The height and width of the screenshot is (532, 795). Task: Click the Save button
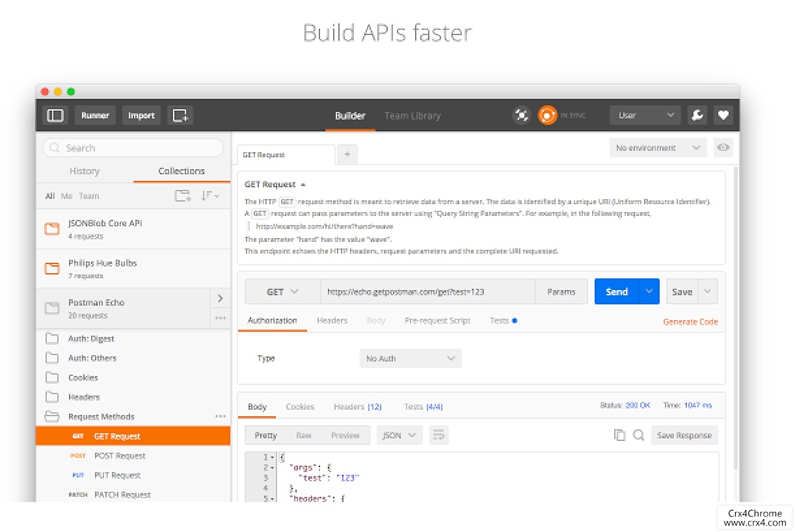coord(682,292)
